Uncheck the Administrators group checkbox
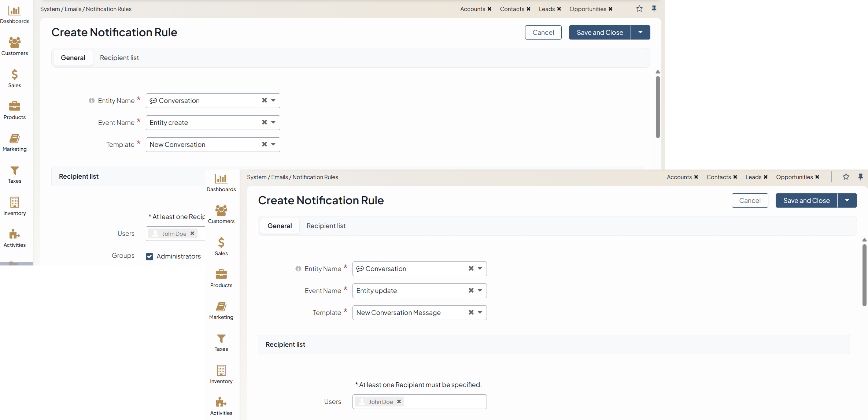Screen dimensions: 868x420 [x=149, y=256]
